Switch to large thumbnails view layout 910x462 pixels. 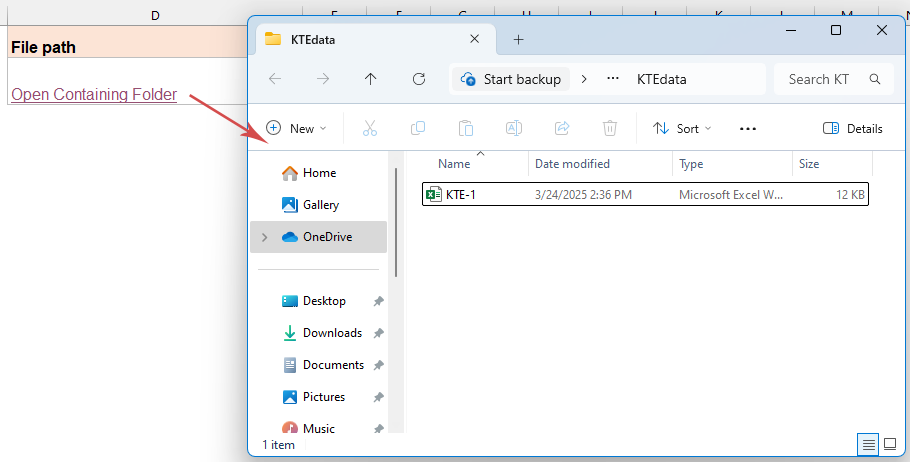click(890, 444)
